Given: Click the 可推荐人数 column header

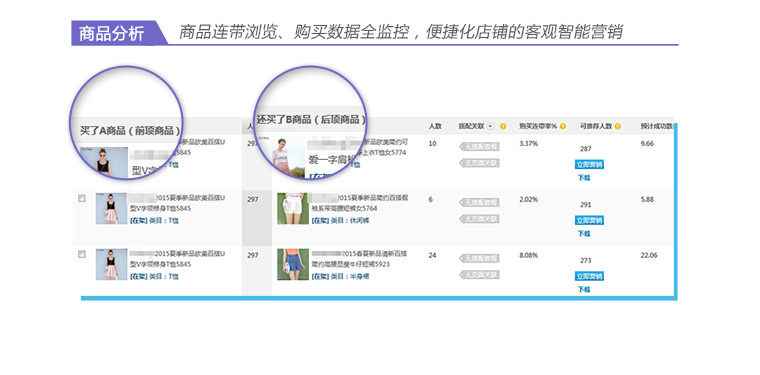Looking at the screenshot, I should 596,126.
